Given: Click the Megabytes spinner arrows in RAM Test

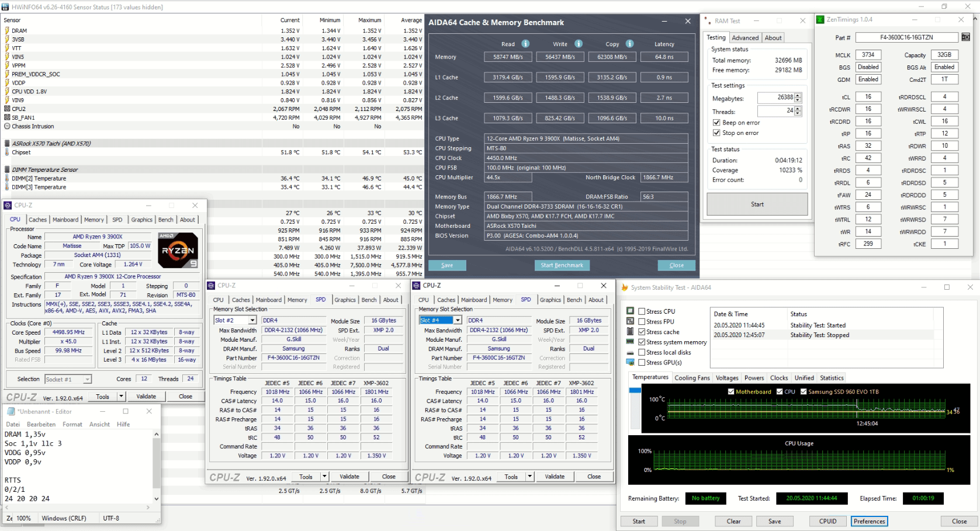Looking at the screenshot, I should (798, 98).
